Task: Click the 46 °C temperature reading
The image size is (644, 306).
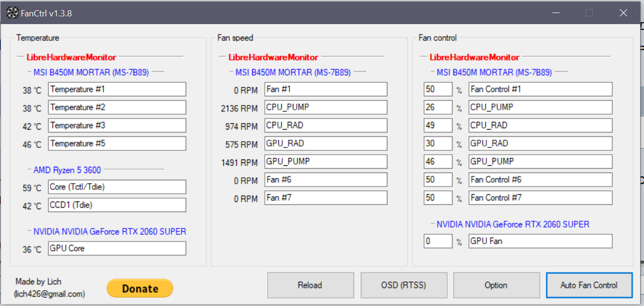Action: (x=32, y=145)
